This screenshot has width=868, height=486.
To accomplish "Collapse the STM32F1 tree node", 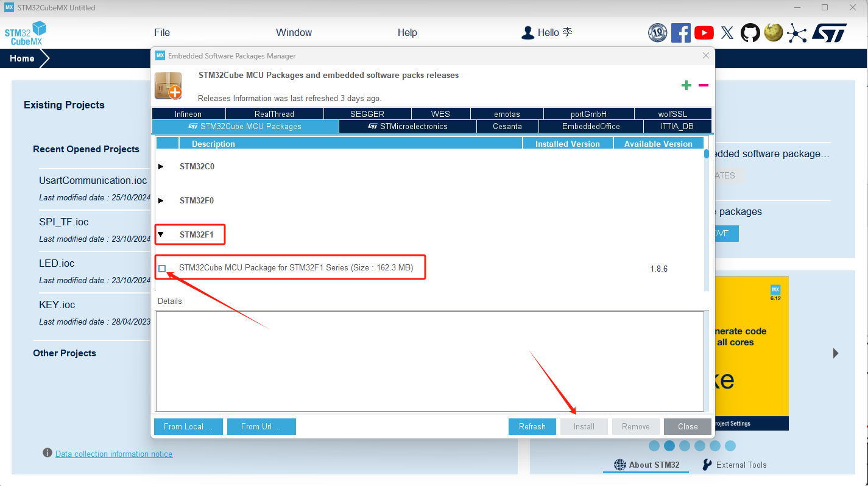I will (161, 234).
